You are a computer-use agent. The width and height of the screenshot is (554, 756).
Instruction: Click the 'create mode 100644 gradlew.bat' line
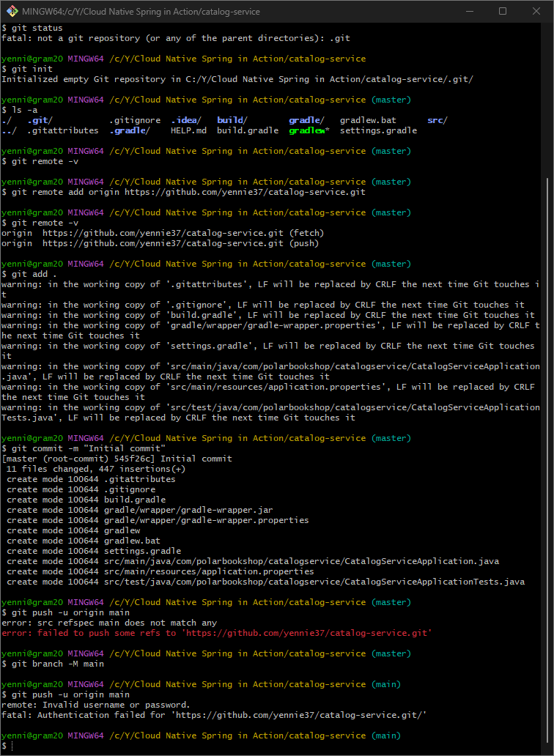coord(84,541)
